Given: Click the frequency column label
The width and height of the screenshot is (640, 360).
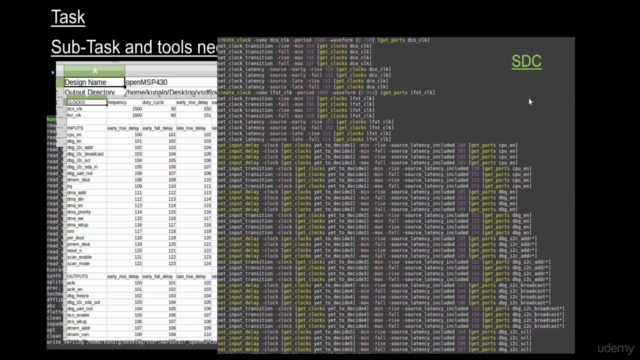Looking at the screenshot, I should click(117, 102).
